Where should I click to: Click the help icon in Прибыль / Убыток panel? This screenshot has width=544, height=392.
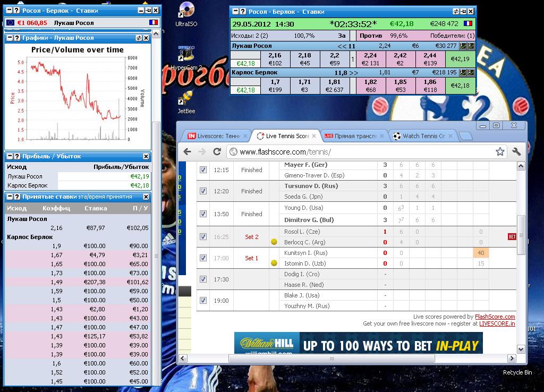16,157
